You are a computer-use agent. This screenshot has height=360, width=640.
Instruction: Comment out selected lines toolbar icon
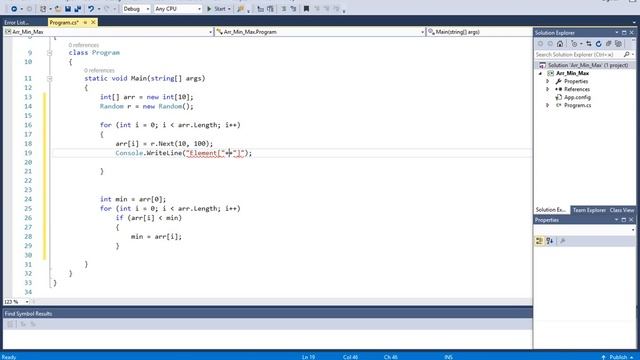point(284,9)
